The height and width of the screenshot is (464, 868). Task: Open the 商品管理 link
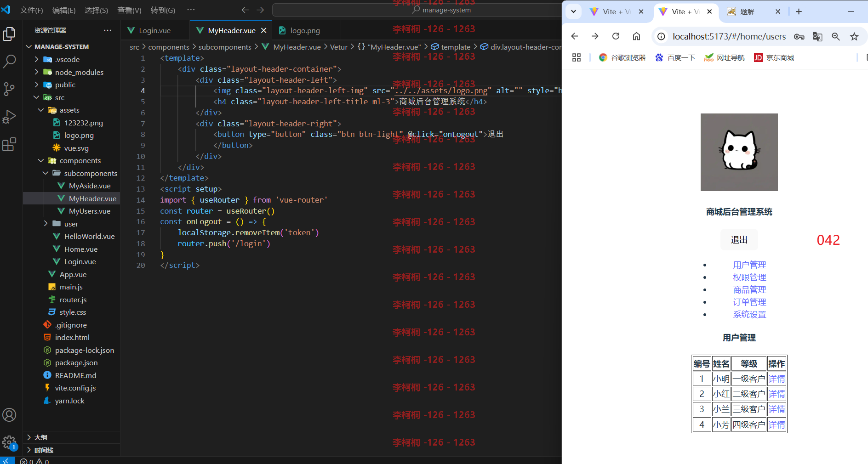coord(749,290)
